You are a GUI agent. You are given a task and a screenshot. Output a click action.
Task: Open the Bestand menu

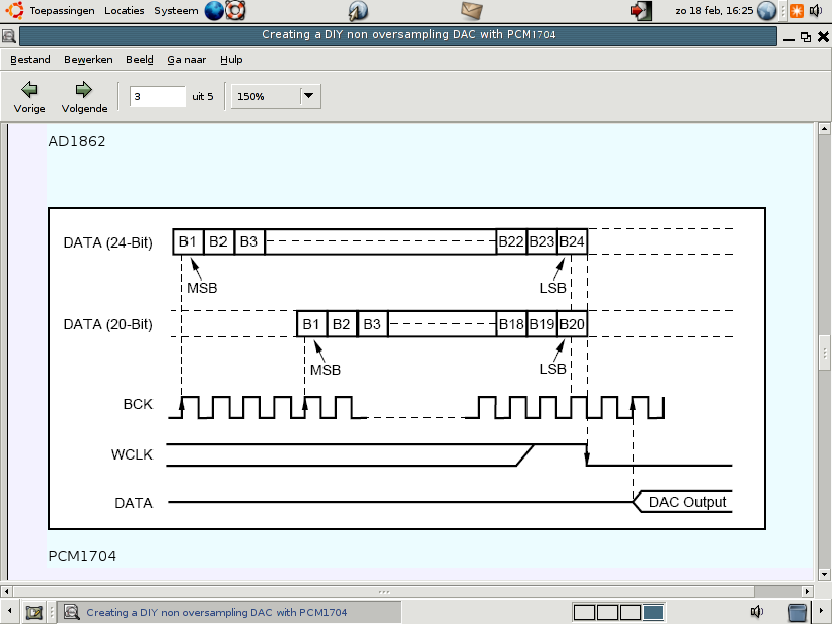click(x=30, y=59)
